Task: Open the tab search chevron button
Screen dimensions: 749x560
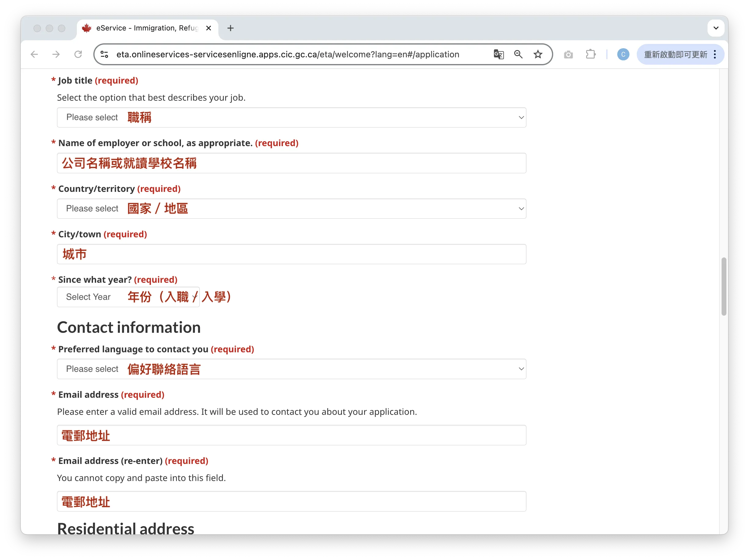Action: pos(716,28)
